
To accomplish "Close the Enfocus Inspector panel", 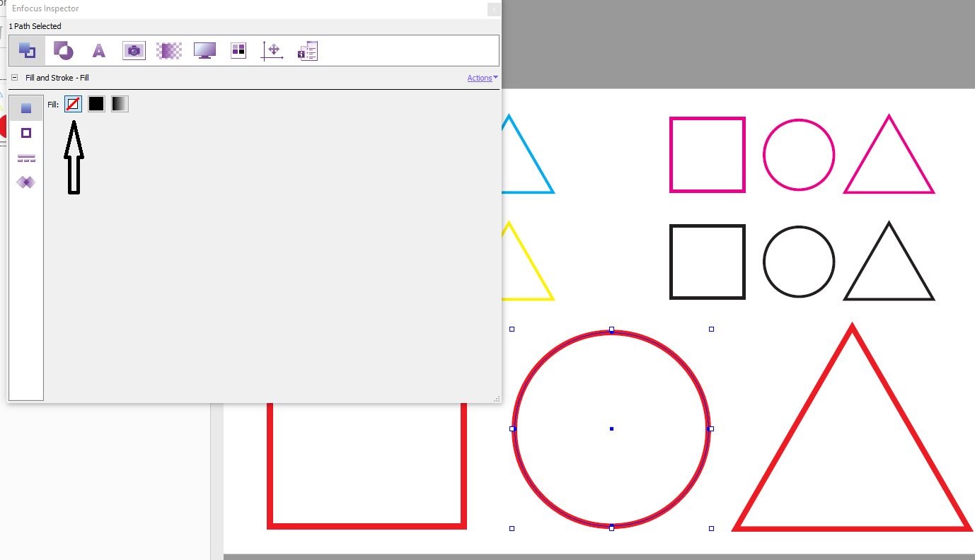I will click(x=494, y=9).
